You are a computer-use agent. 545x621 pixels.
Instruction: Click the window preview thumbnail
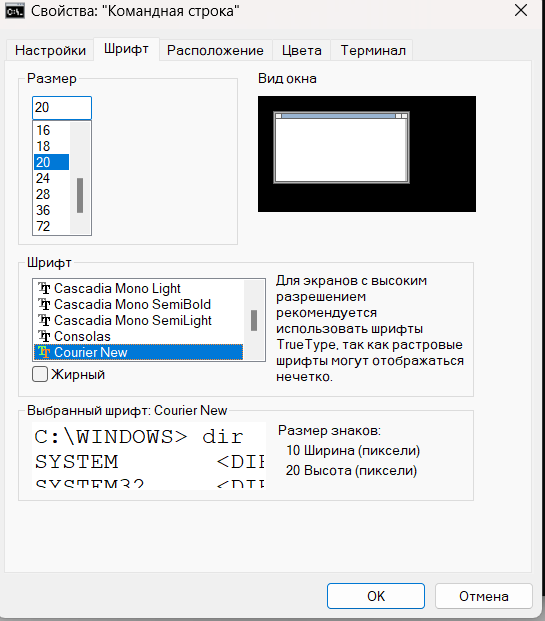pos(367,154)
